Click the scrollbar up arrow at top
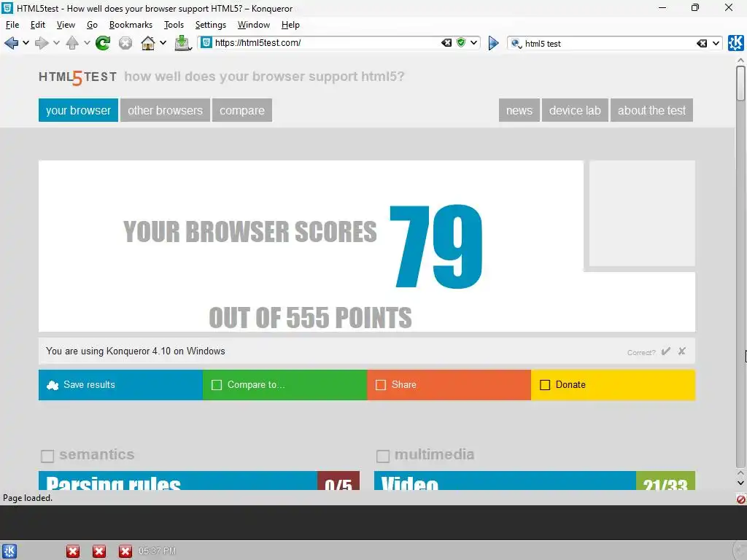The image size is (747, 560). 740,61
